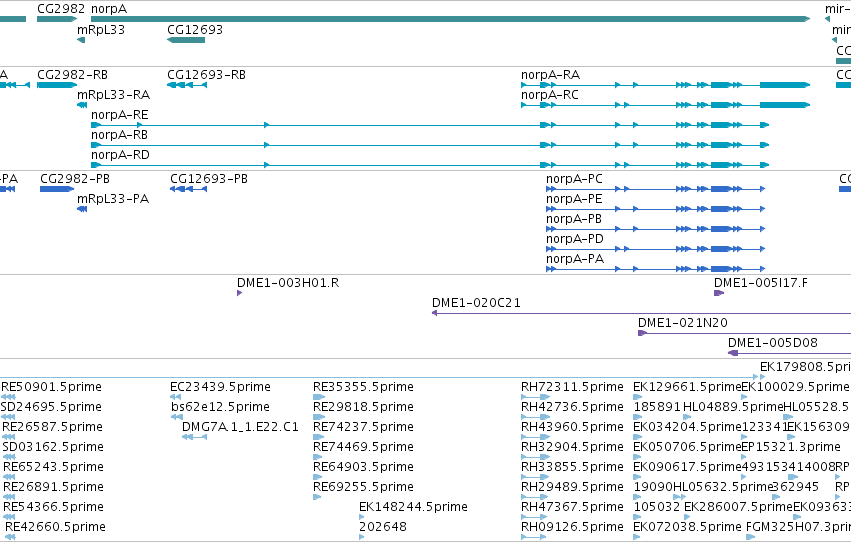Click the norpA-PA protein label
This screenshot has height=542, width=851.
(x=575, y=259)
